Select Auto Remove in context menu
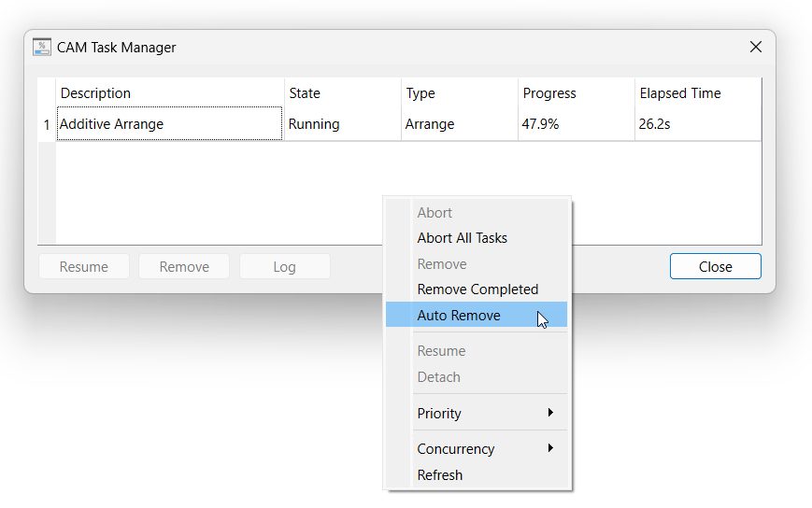This screenshot has height=508, width=812. tap(459, 316)
